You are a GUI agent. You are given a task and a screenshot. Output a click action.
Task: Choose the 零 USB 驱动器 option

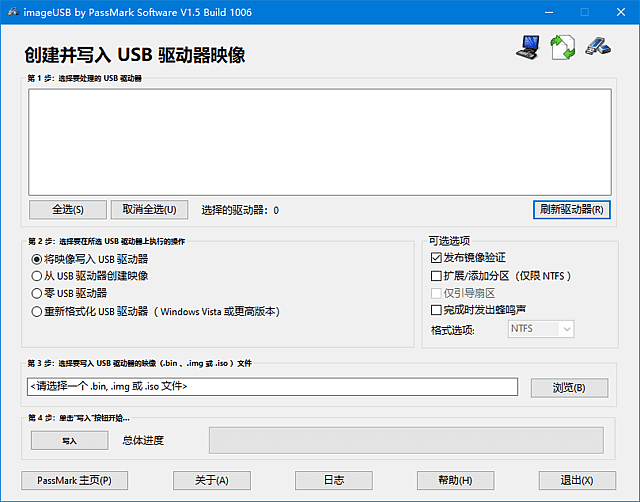click(37, 293)
